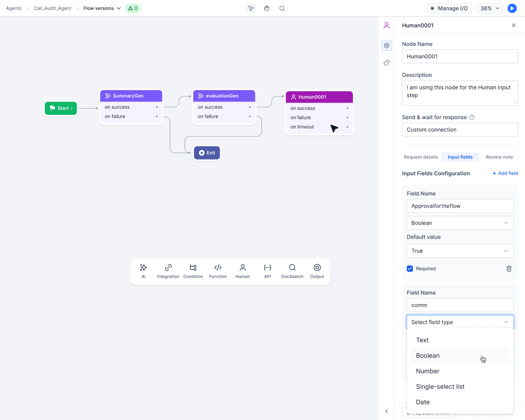525x420 pixels.
Task: Open the DocSearch node tool
Action: click(292, 271)
